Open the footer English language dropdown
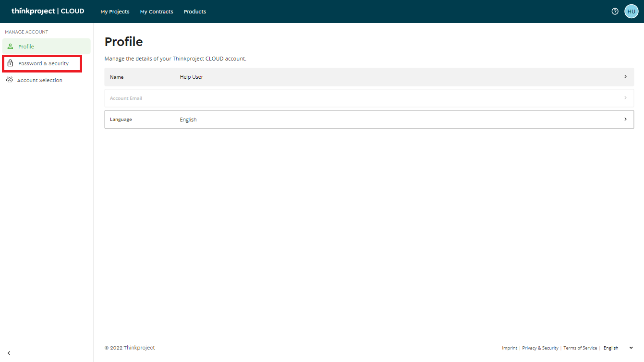Viewport: 644px width, 362px height. tap(618, 348)
